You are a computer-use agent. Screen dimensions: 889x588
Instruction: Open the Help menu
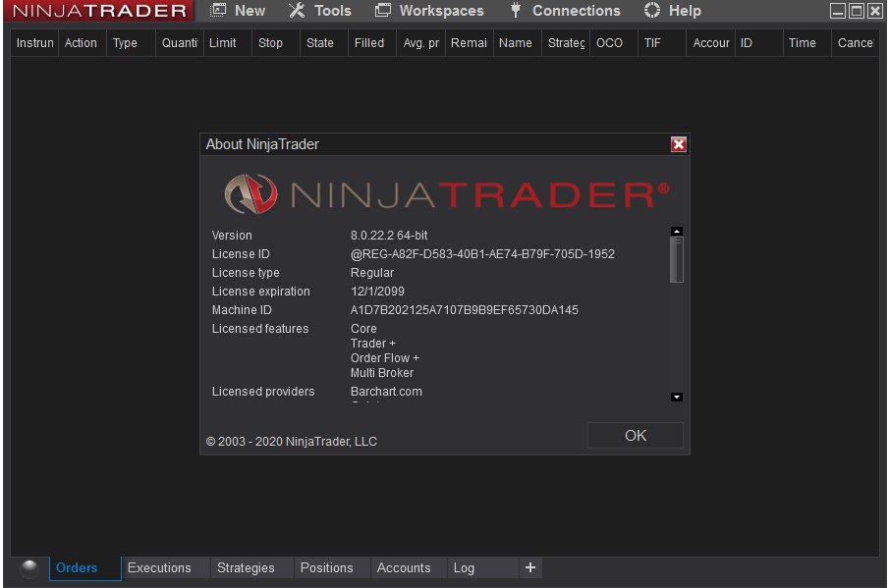[673, 11]
